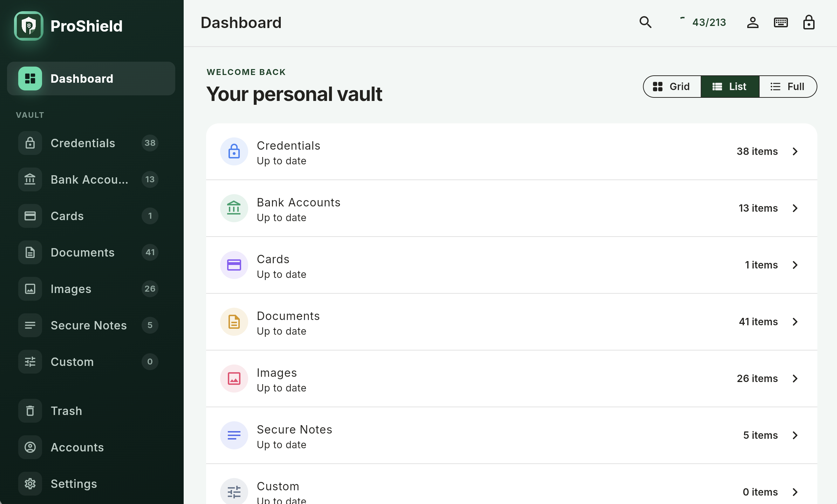
Task: Go to Credentials in sidebar
Action: coord(91,143)
